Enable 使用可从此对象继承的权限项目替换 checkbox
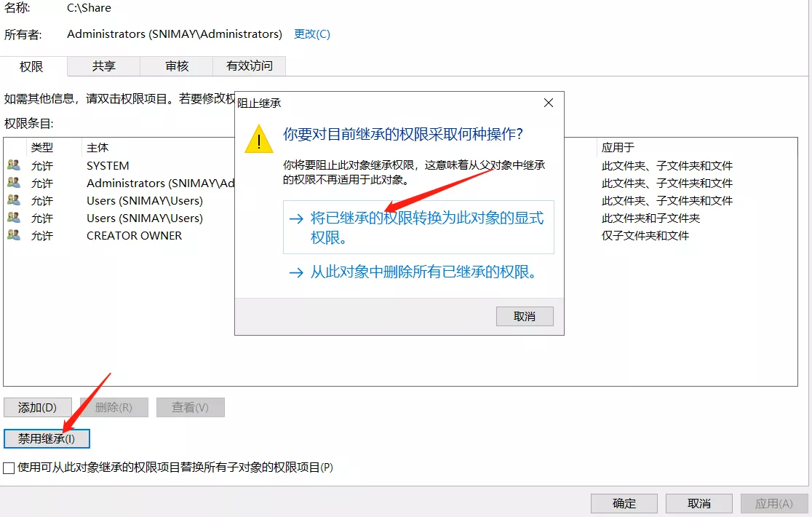This screenshot has width=812, height=517. pyautogui.click(x=9, y=468)
